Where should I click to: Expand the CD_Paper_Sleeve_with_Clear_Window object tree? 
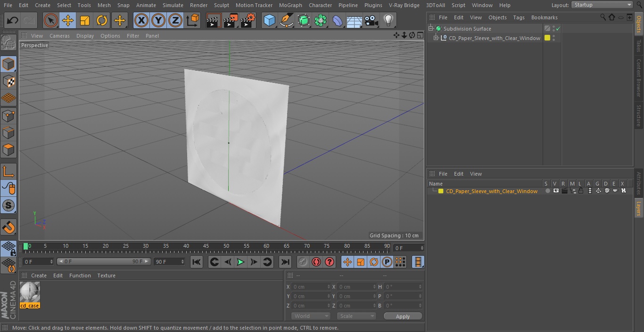(436, 38)
